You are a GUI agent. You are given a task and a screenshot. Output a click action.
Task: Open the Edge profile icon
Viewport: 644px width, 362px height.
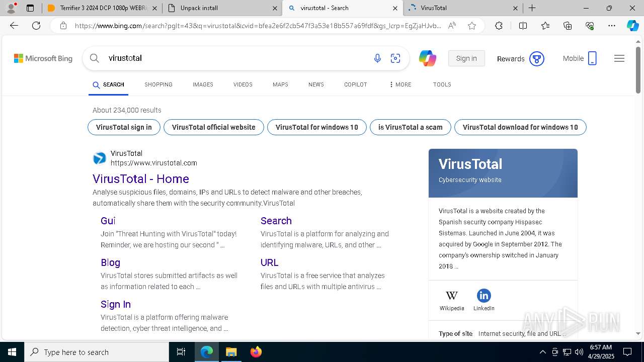pos(11,8)
